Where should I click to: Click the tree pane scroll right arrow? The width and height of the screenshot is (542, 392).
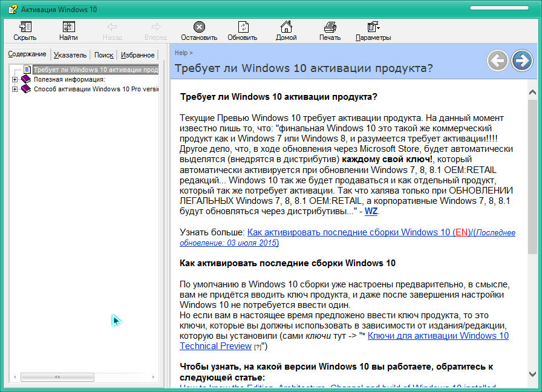[154, 377]
